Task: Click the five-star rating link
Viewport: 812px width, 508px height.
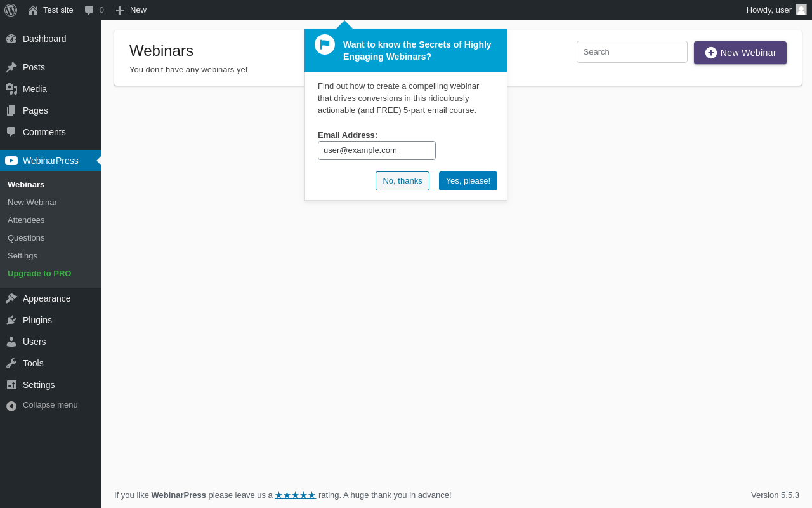Action: [295, 495]
